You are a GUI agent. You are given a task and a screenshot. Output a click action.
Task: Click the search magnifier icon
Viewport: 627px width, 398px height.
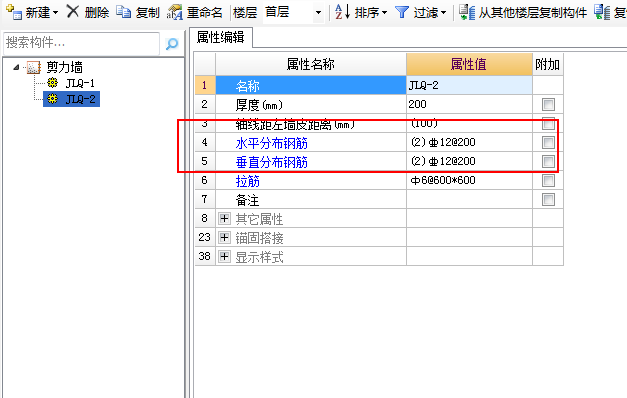tap(172, 43)
